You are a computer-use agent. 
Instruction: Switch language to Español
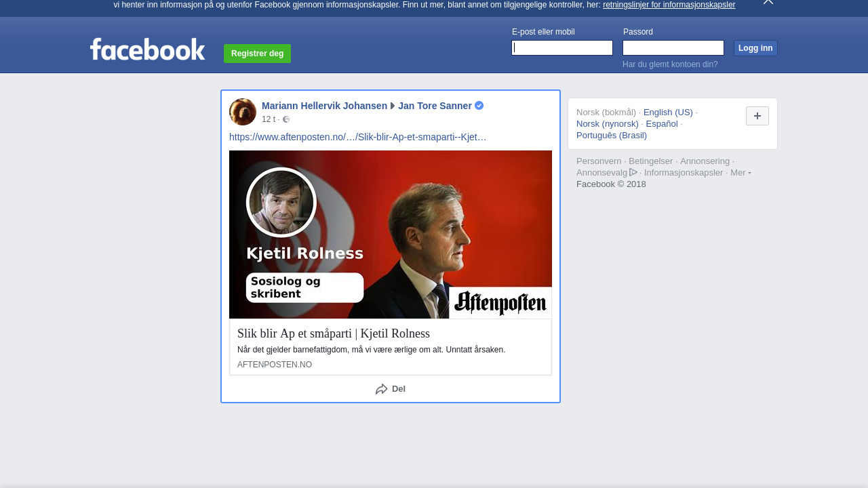coord(662,124)
